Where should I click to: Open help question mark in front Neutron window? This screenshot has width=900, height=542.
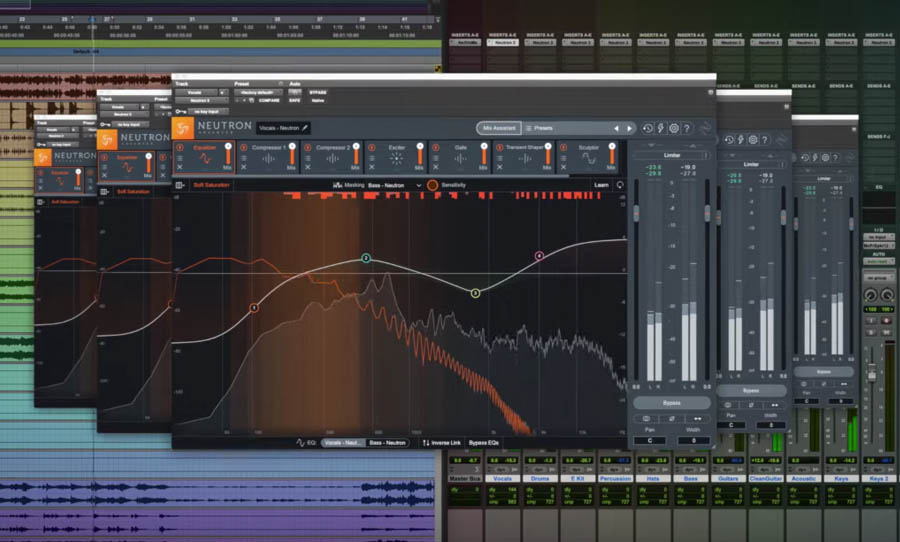click(687, 128)
